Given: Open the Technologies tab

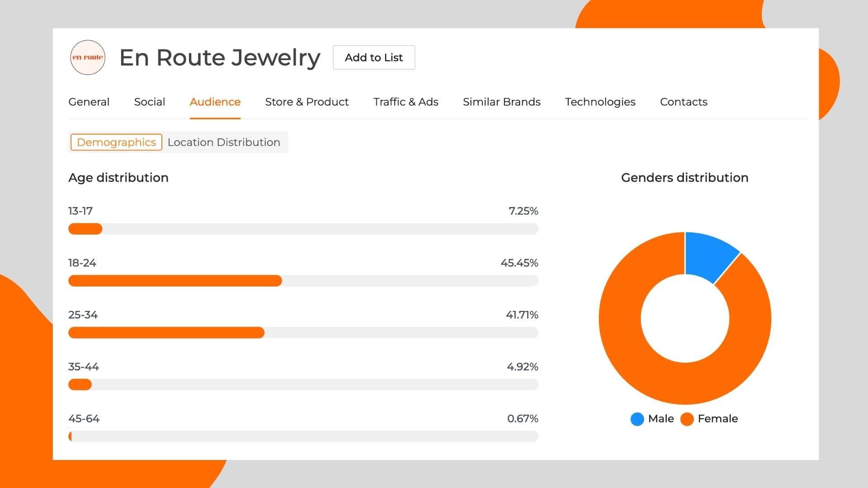Looking at the screenshot, I should point(600,102).
